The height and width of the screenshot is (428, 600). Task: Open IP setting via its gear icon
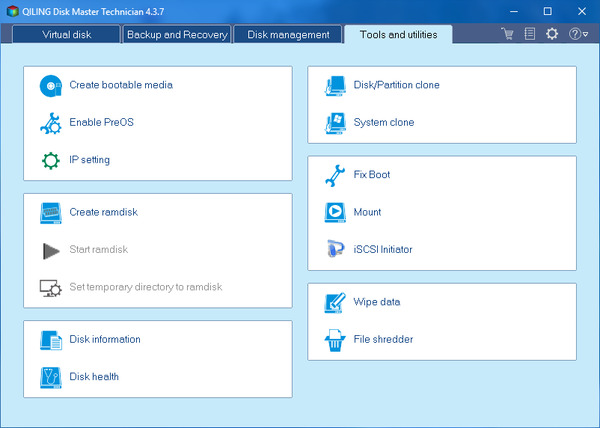click(50, 160)
